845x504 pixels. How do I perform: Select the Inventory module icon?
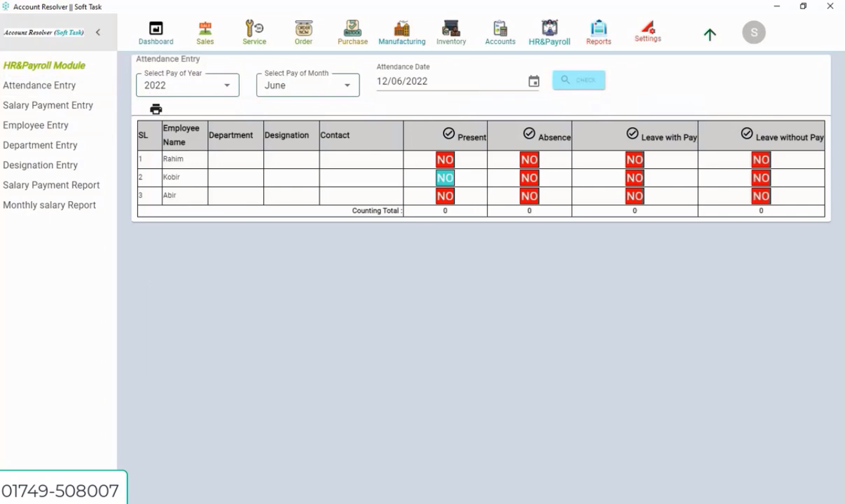click(x=451, y=32)
